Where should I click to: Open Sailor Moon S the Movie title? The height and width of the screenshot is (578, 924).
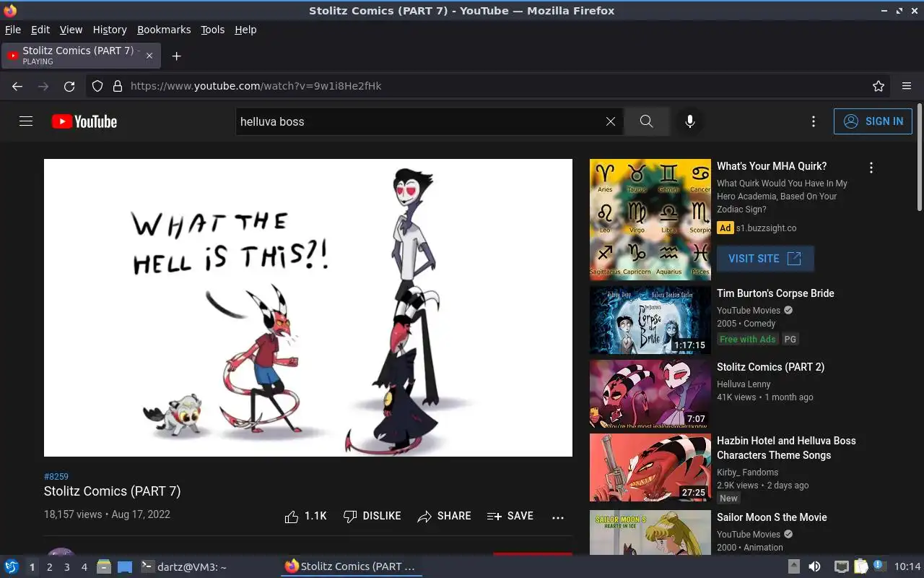772,517
